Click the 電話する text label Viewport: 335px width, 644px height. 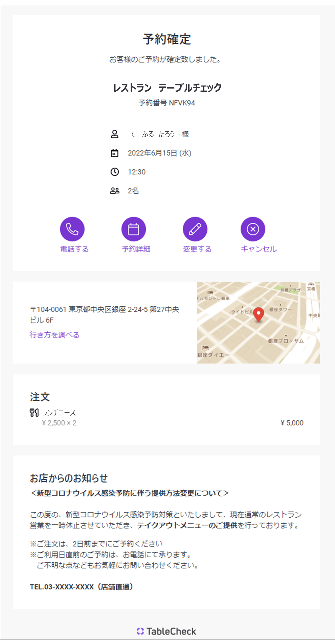(x=74, y=249)
